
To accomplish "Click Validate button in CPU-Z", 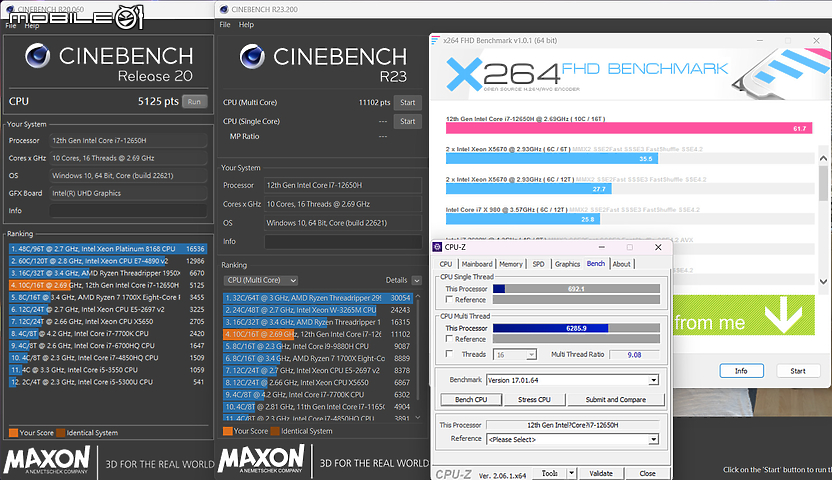I will point(601,473).
